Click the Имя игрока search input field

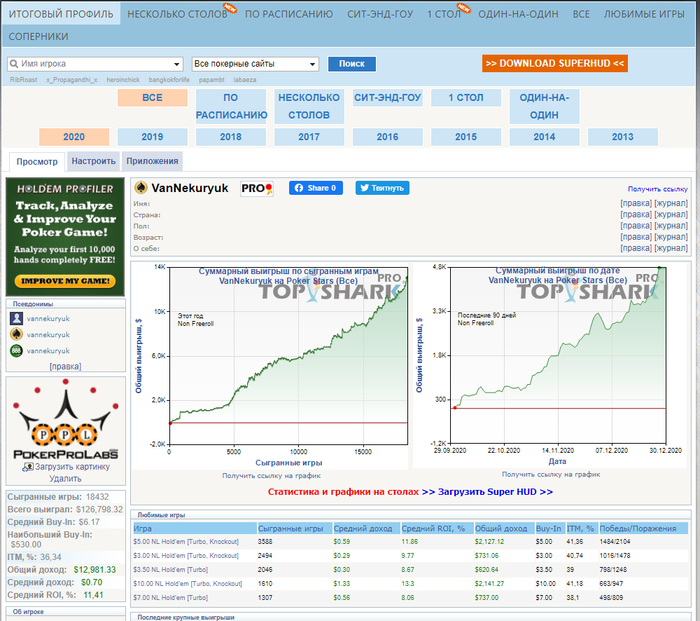coord(95,64)
